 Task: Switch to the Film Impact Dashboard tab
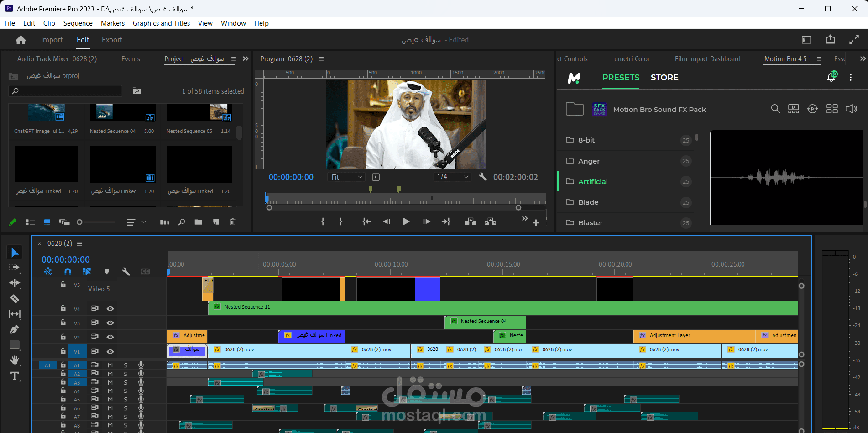tap(707, 59)
